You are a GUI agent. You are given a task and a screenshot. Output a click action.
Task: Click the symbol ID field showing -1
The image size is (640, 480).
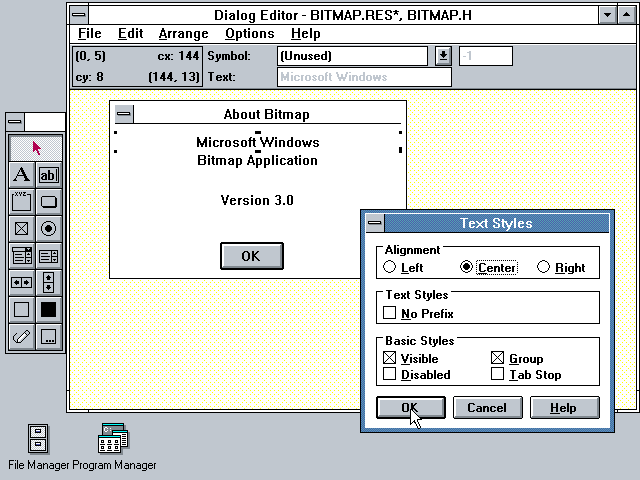click(x=486, y=56)
